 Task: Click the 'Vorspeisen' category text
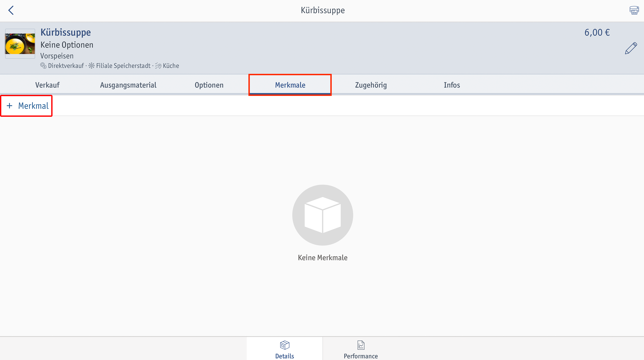pyautogui.click(x=57, y=56)
